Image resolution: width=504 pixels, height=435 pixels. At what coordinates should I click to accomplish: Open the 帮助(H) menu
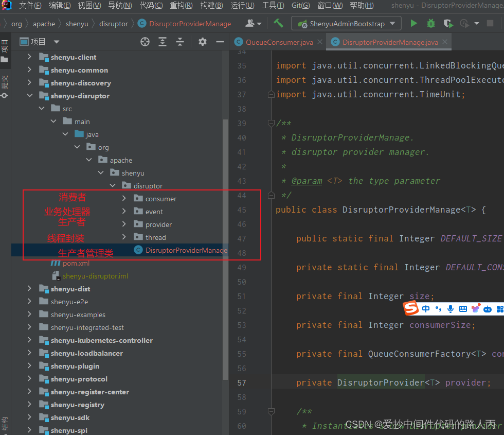tap(362, 6)
